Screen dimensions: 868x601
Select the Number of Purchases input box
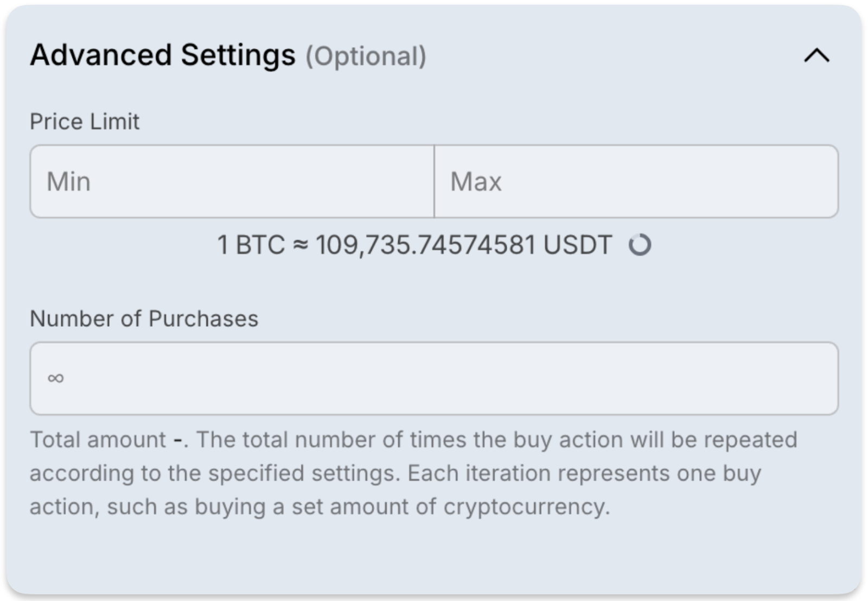[434, 378]
